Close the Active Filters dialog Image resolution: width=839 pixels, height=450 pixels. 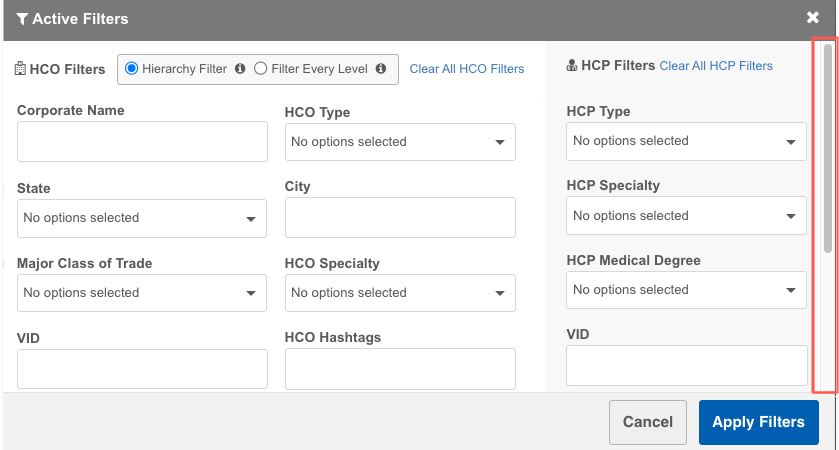(x=813, y=18)
